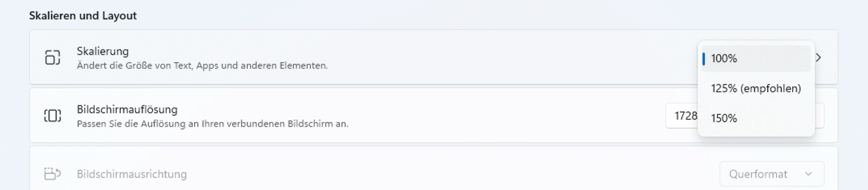This screenshot has height=190, width=868.
Task: Choose 125% (empfohlen) from the scaling list
Action: 756,89
